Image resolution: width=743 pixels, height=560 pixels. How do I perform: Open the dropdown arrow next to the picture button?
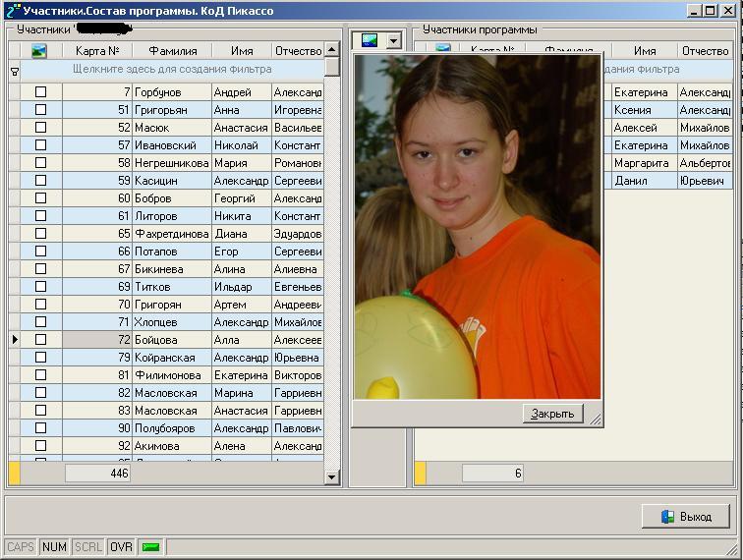[x=393, y=40]
